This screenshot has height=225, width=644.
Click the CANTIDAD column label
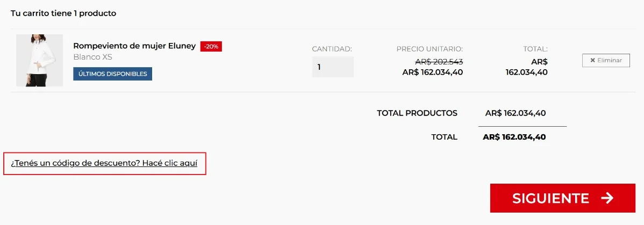pyautogui.click(x=332, y=49)
